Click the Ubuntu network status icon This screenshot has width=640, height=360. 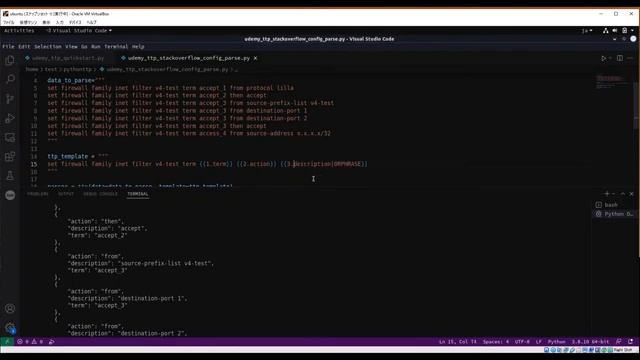(x=606, y=31)
